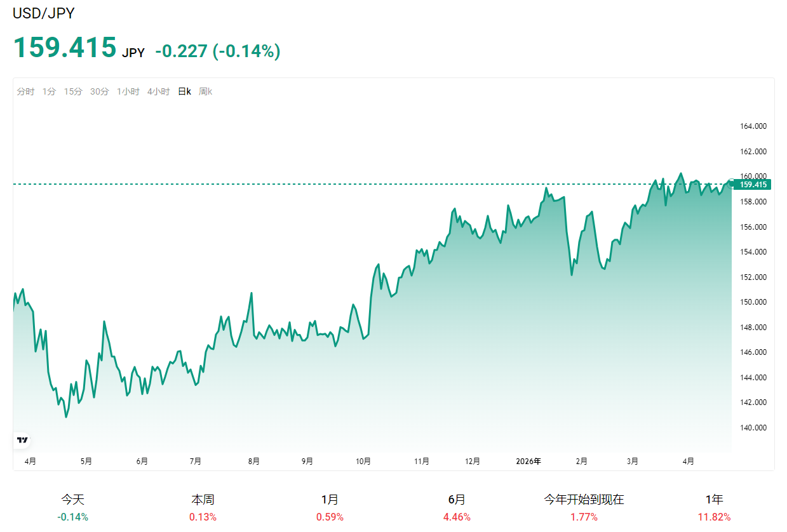Show the 今天 performance range
This screenshot has width=787, height=532.
[72, 507]
